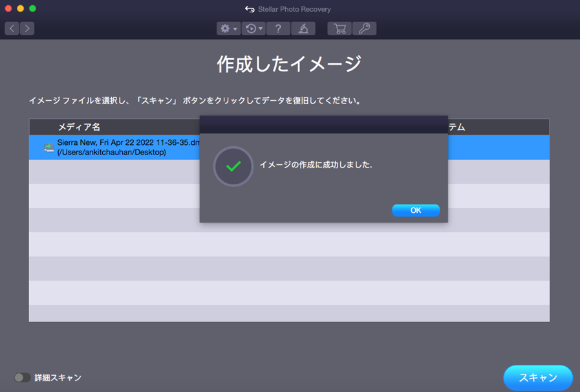Click the メディア名 column header

pos(79,127)
